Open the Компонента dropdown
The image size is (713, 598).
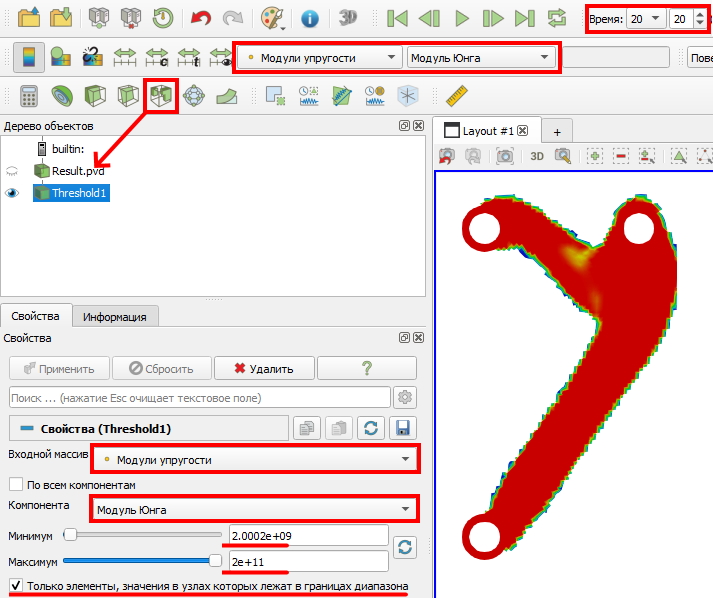[255, 510]
